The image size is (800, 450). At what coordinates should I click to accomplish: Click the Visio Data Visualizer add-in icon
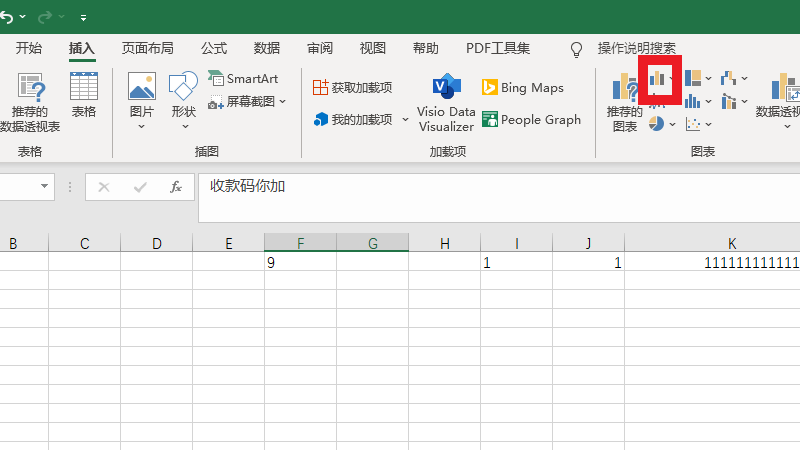[446, 102]
